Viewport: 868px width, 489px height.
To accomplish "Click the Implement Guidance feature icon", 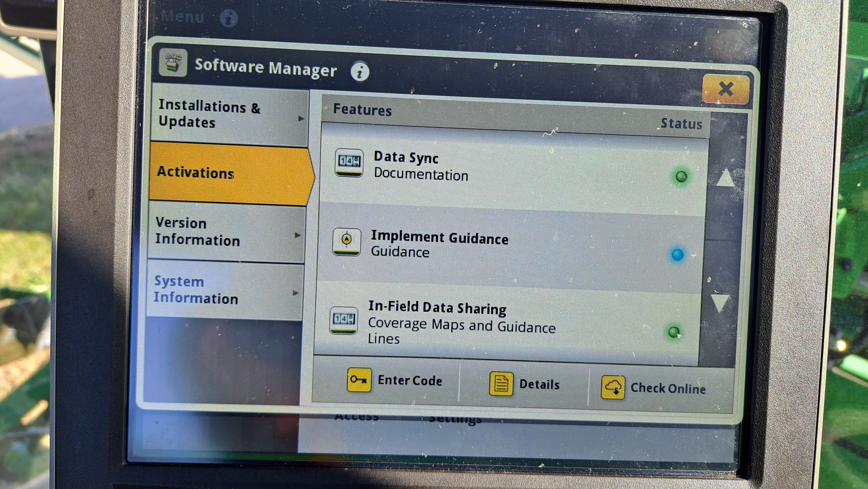I will pos(347,242).
